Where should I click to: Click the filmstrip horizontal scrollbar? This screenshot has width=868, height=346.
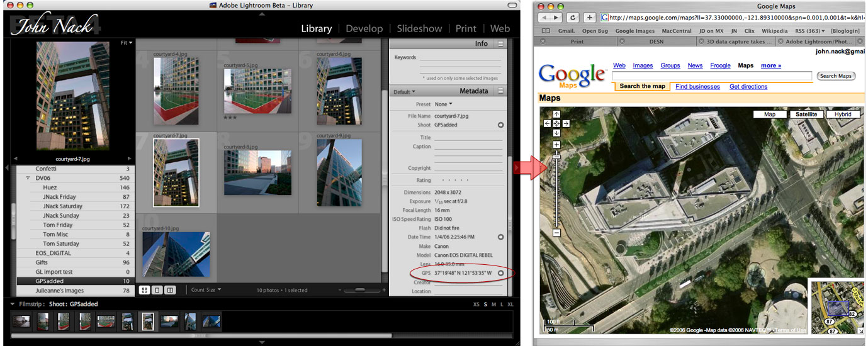[x=201, y=336]
